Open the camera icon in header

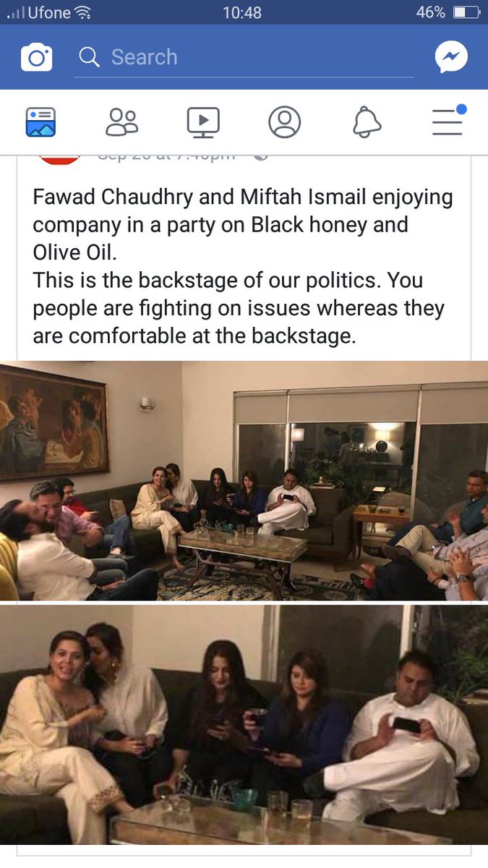36,57
